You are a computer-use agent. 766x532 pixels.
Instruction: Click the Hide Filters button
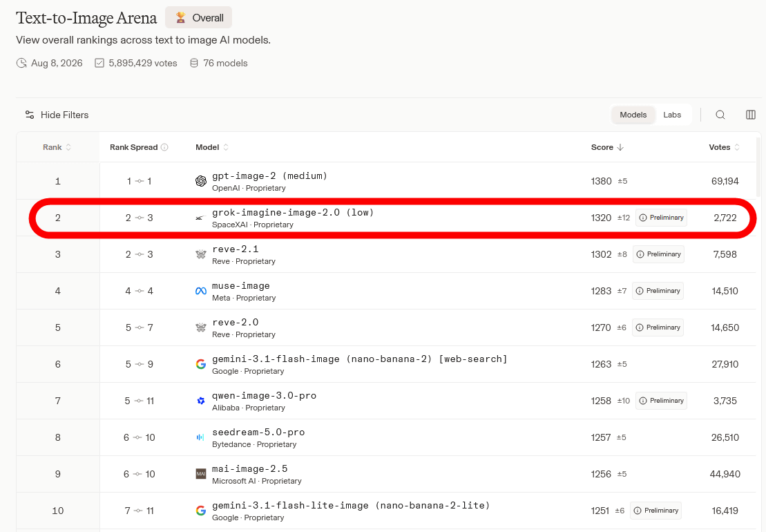pos(57,115)
